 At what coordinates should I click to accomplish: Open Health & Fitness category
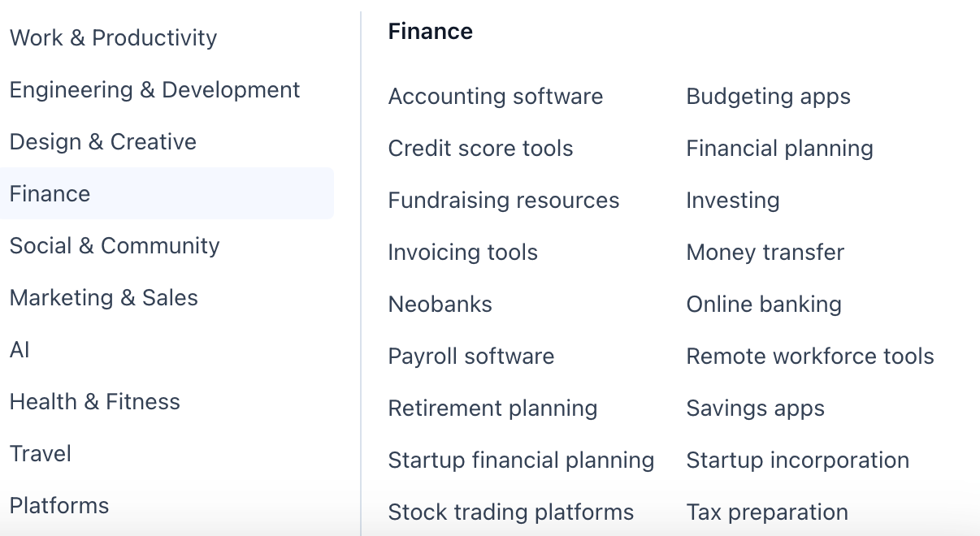tap(95, 402)
